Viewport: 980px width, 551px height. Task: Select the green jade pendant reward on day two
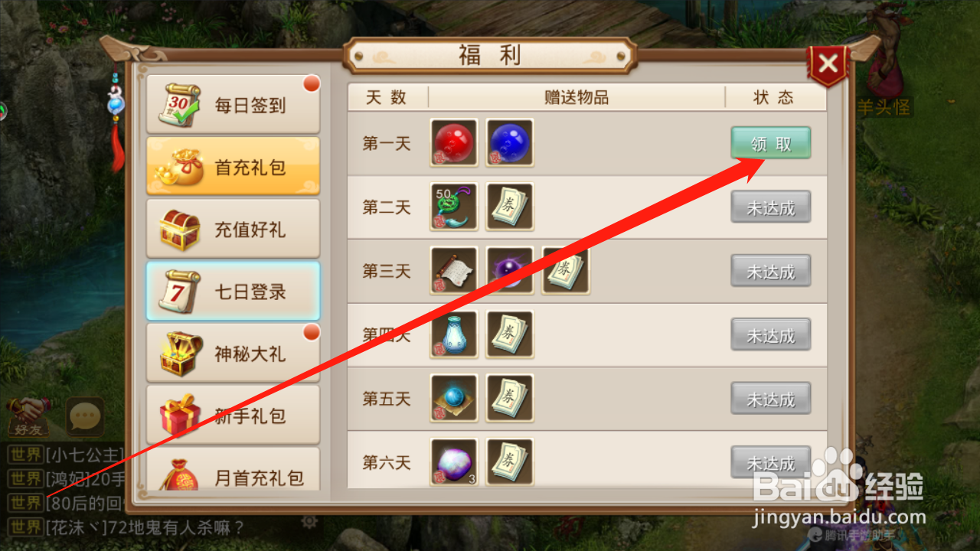[454, 207]
